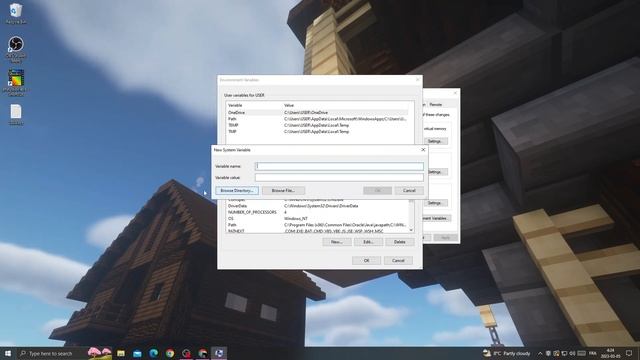This screenshot has height=360, width=640.
Task: Select the blank text file desktop icon
Action: 16,115
